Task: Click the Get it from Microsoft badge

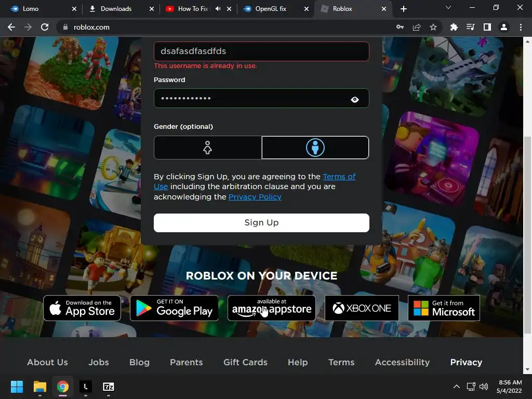Action: (444, 308)
